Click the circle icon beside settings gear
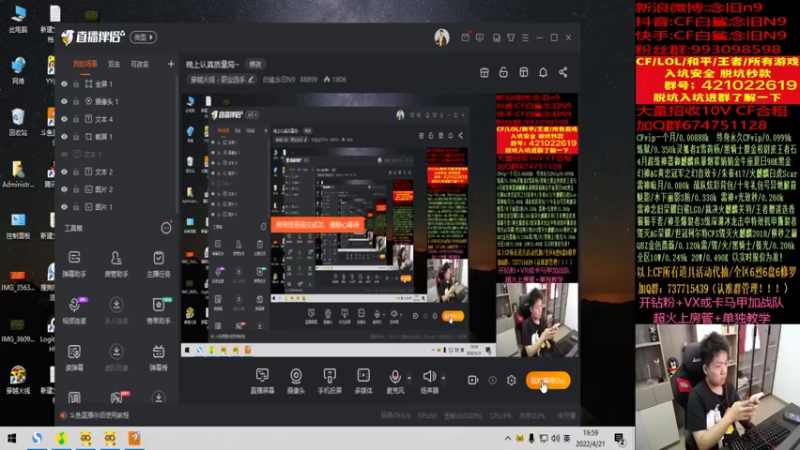800x450 pixels. pyautogui.click(x=492, y=380)
